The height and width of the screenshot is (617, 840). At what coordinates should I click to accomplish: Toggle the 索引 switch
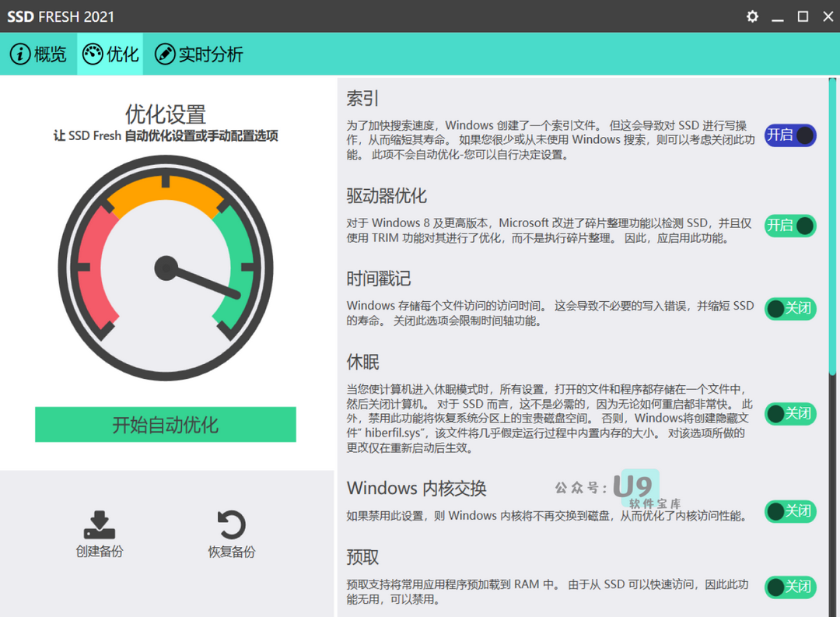[x=790, y=135]
